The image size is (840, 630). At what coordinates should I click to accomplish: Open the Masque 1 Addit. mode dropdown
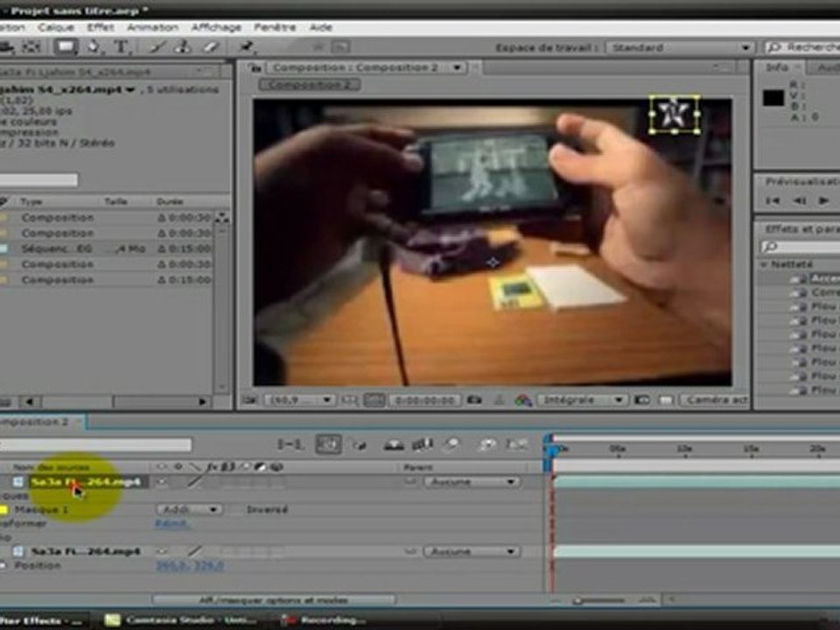point(189,509)
